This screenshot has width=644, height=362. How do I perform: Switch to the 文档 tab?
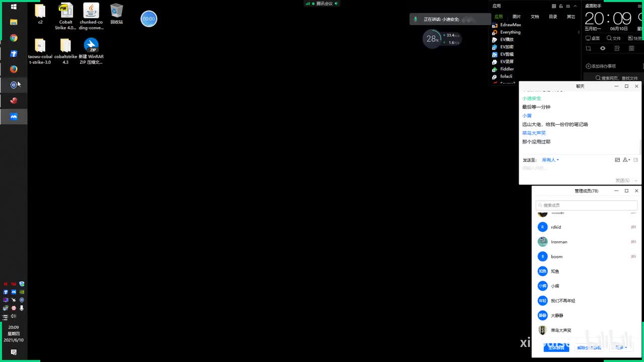pyautogui.click(x=535, y=17)
